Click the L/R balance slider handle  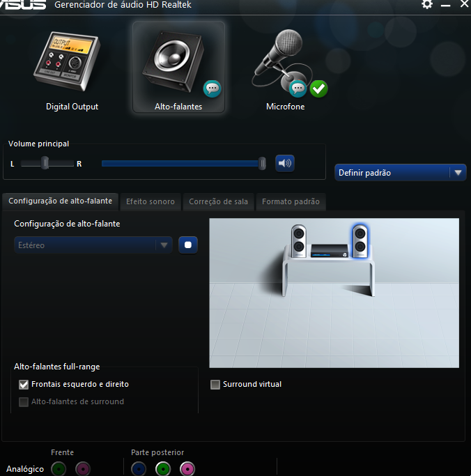[x=45, y=163]
